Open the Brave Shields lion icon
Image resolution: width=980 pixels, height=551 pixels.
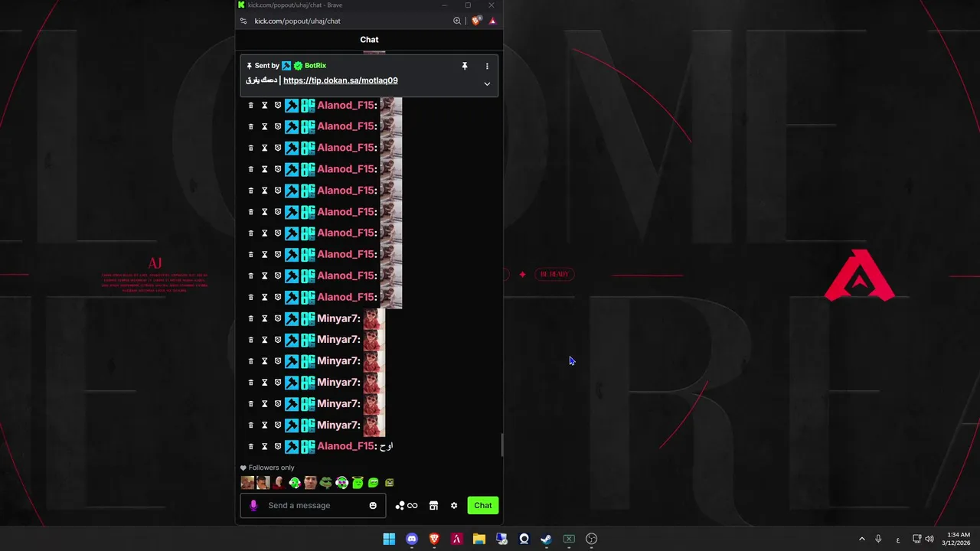(475, 21)
